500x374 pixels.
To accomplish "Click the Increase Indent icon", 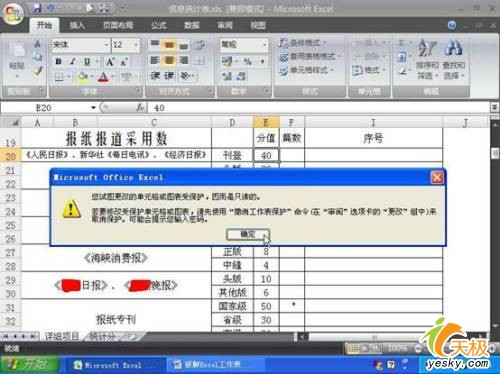I will (168, 76).
